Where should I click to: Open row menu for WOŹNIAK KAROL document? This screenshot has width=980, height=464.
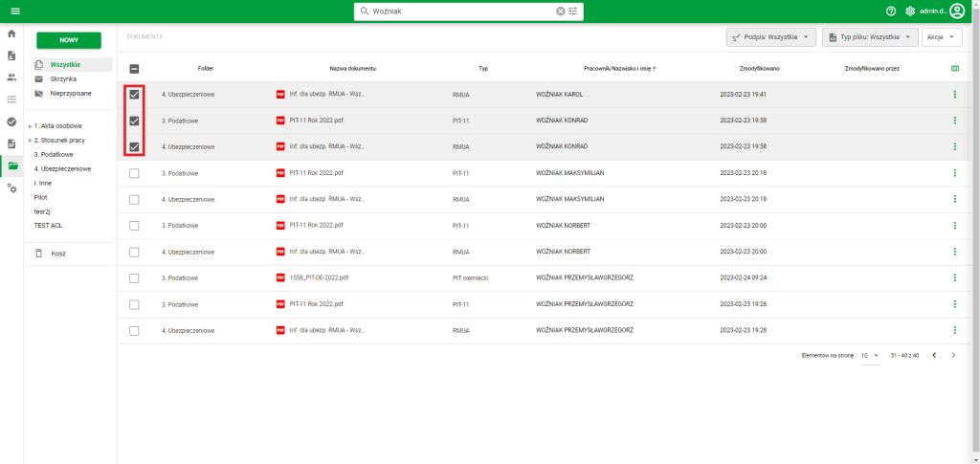[x=954, y=95]
